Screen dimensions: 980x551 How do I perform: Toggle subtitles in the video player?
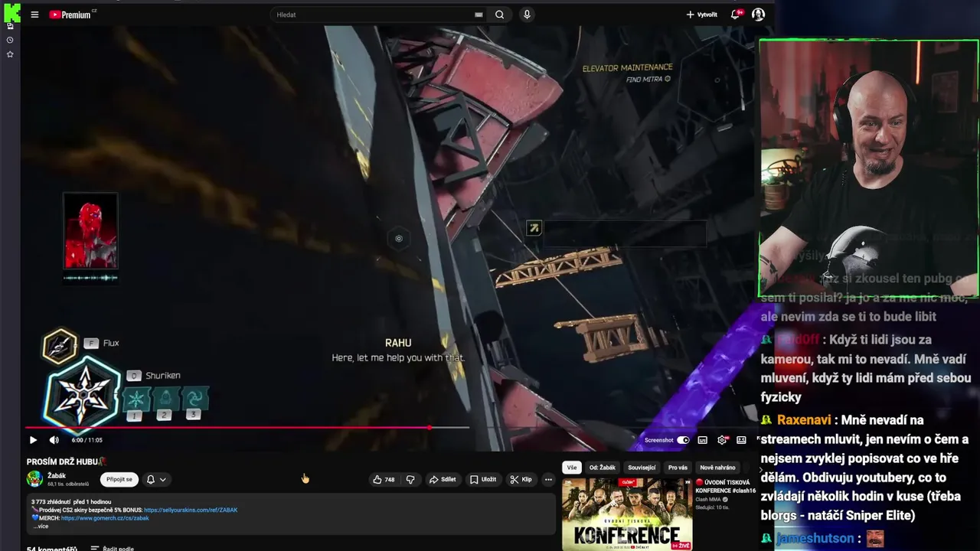pos(702,440)
